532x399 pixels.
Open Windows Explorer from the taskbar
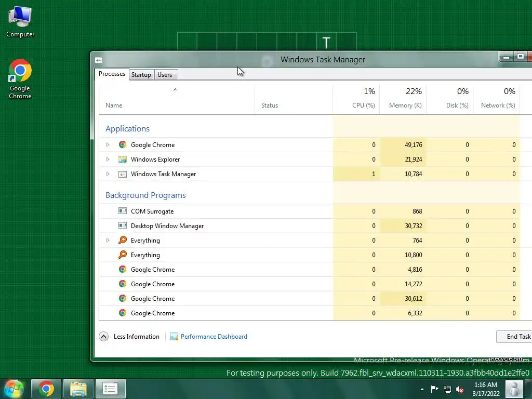[x=78, y=389]
